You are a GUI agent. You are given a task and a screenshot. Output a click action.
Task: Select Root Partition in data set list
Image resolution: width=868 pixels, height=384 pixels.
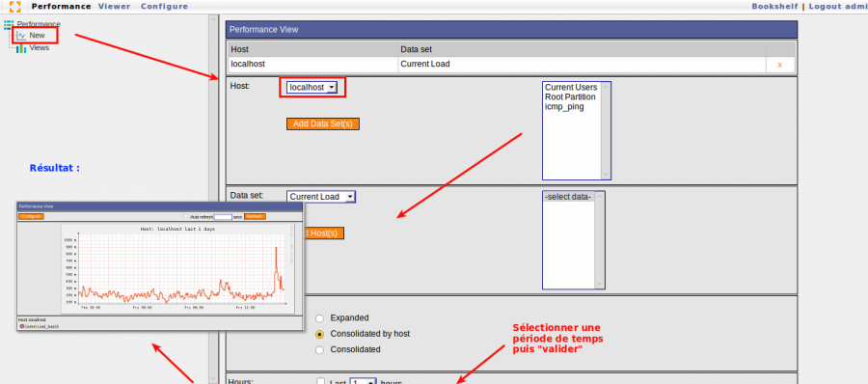(x=570, y=97)
